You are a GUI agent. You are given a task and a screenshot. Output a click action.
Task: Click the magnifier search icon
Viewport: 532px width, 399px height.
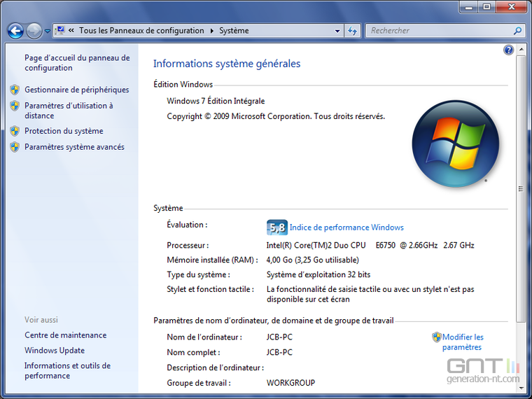coord(517,31)
